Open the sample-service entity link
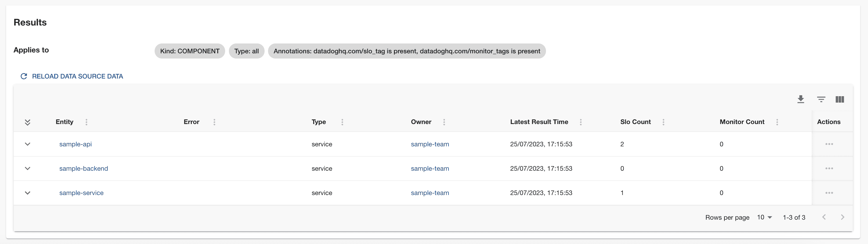The width and height of the screenshot is (868, 244). [81, 193]
